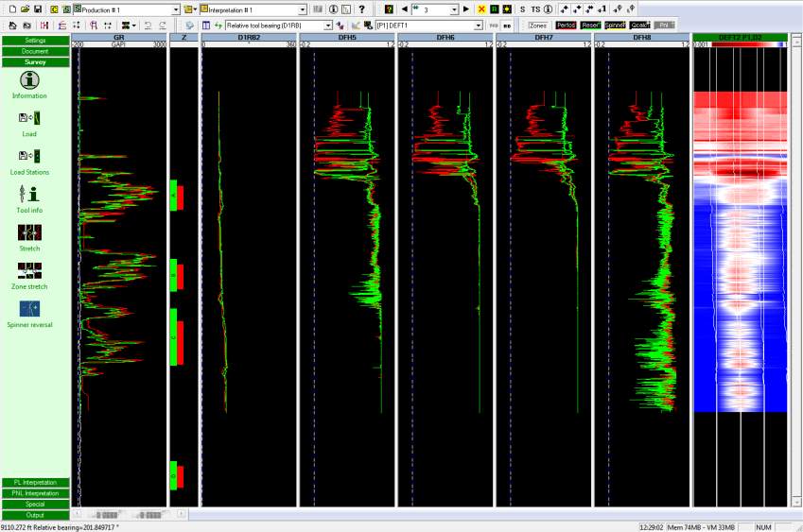Viewport: 803px width, 532px height.
Task: Click the Z zone track header
Action: 183,38
